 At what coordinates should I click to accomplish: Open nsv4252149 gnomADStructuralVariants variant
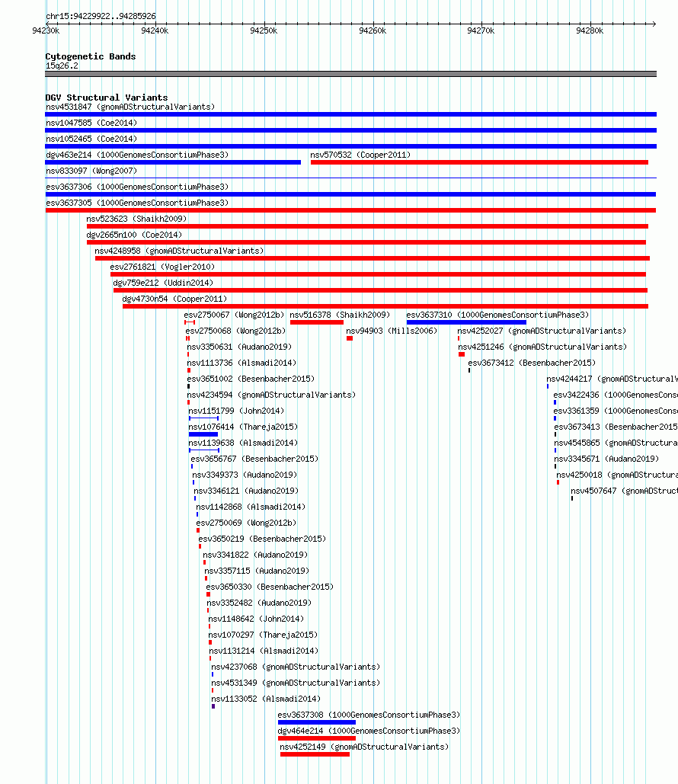click(x=364, y=747)
